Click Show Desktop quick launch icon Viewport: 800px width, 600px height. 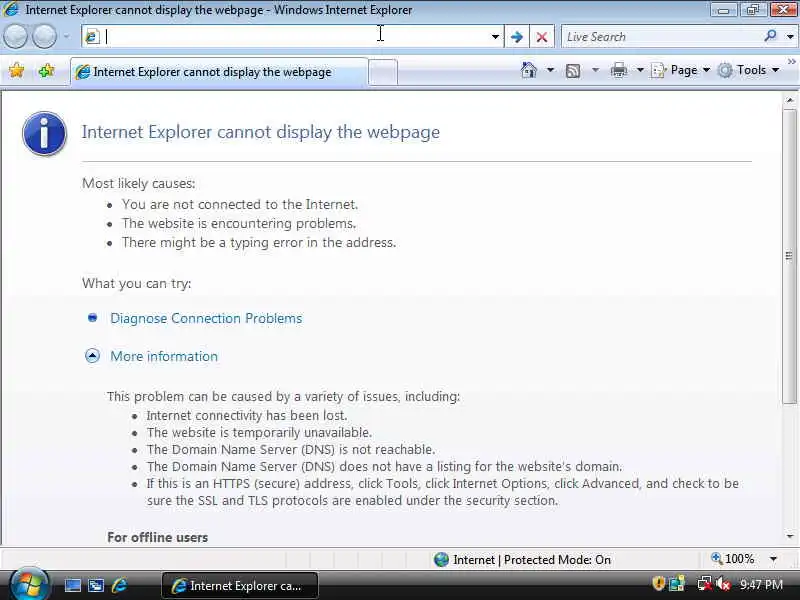click(x=72, y=586)
